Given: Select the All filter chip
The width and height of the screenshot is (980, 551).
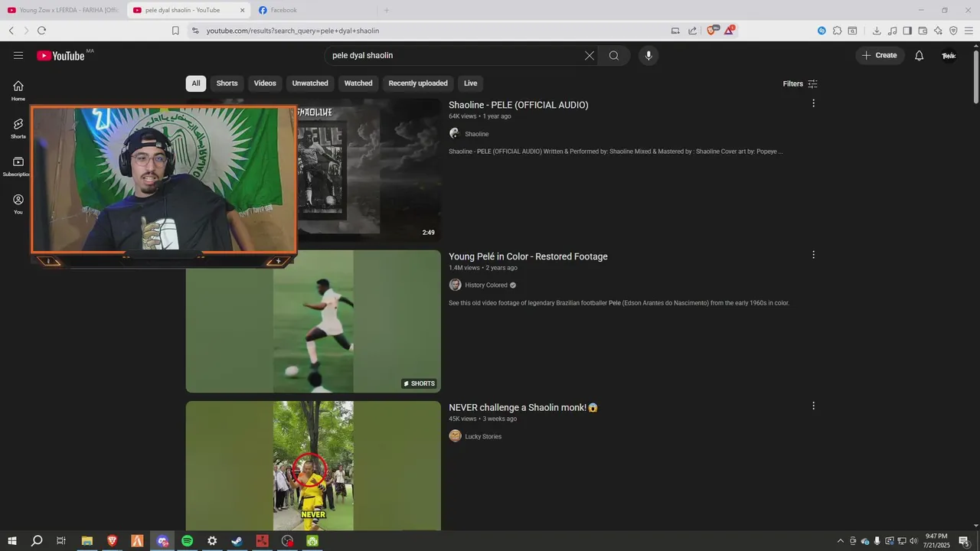Looking at the screenshot, I should click(x=196, y=83).
